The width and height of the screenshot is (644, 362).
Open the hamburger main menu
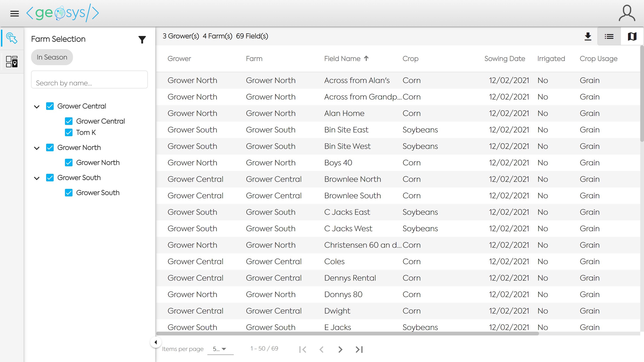[14, 13]
